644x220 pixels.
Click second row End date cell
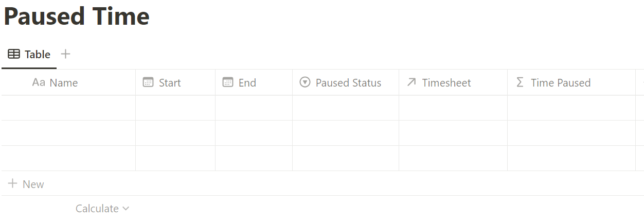tap(254, 133)
